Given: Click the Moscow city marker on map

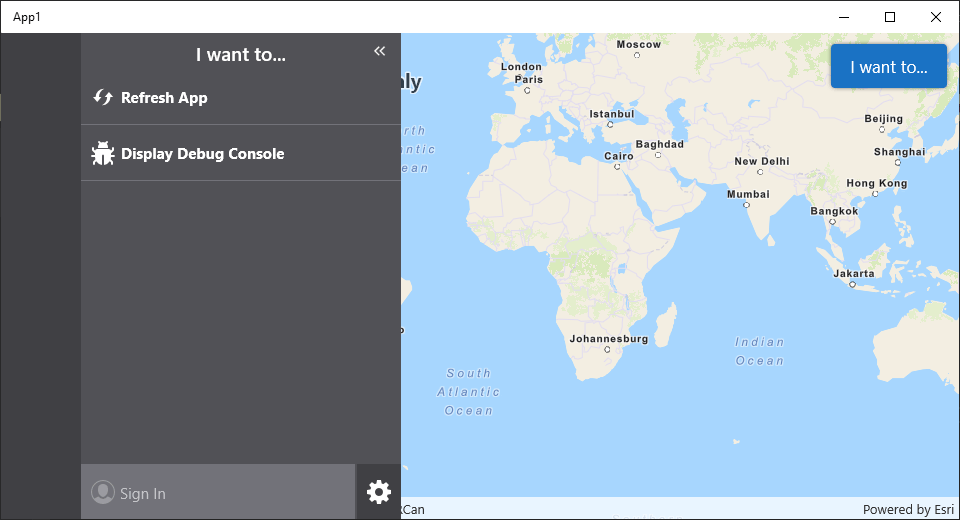Looking at the screenshot, I should point(637,55).
